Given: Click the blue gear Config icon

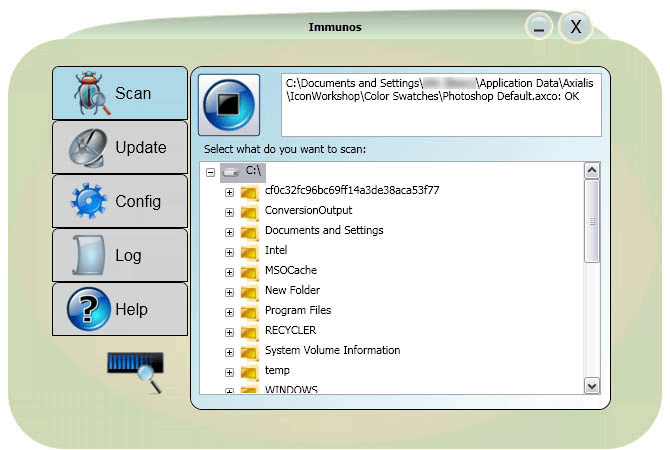Looking at the screenshot, I should 88,201.
